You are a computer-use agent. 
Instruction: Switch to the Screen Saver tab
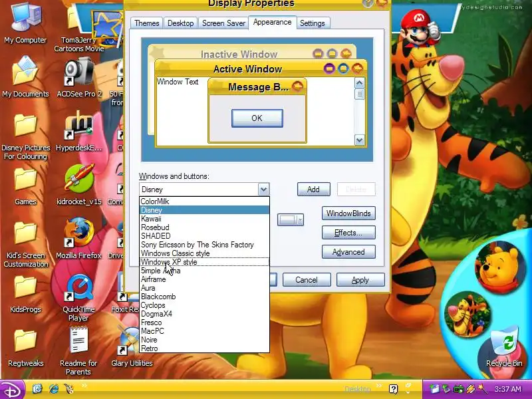tap(223, 23)
